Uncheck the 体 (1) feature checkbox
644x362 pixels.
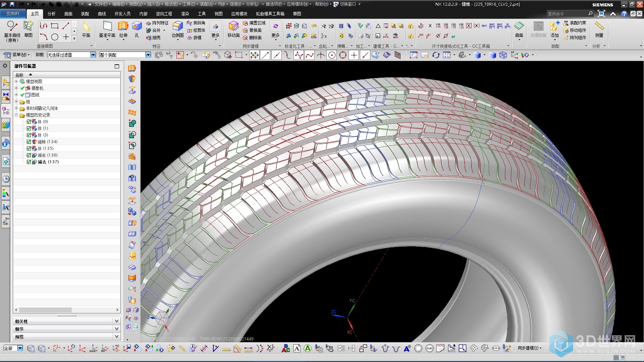29,128
